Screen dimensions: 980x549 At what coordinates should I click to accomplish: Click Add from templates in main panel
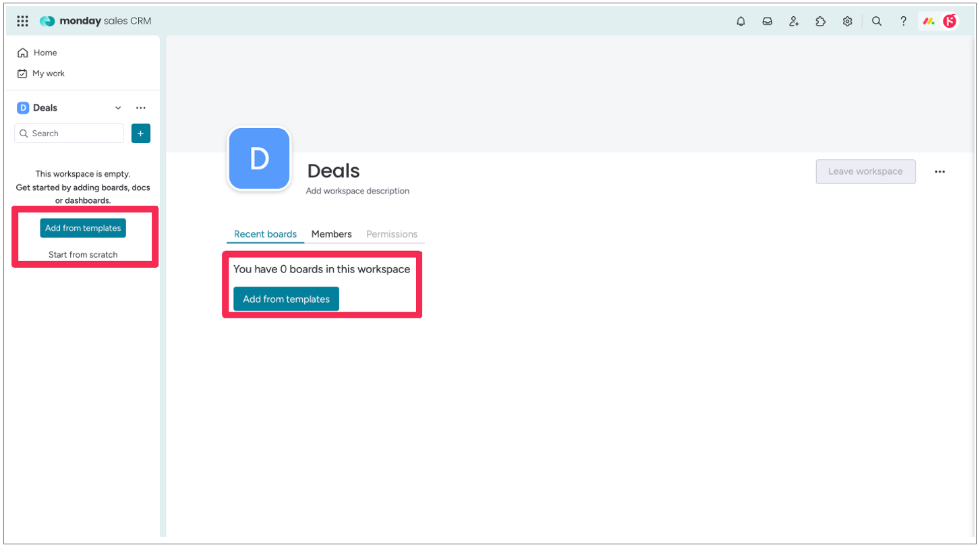coord(286,299)
